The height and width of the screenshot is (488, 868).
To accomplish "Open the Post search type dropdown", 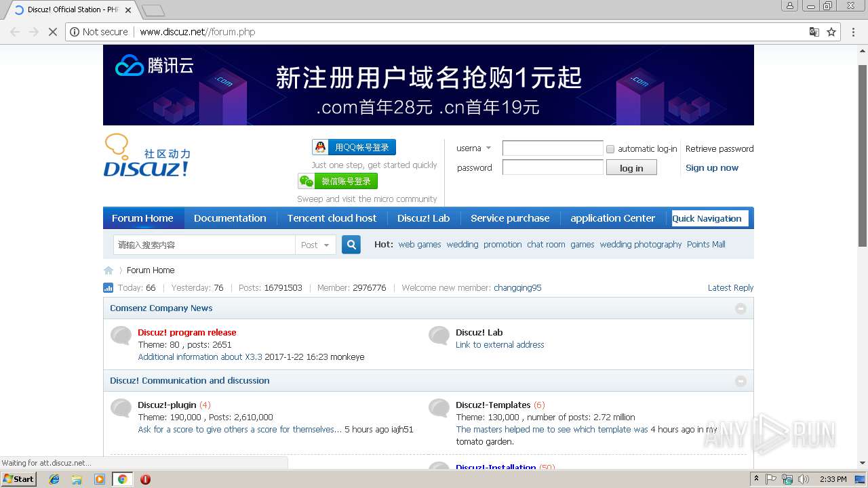I will click(x=315, y=245).
